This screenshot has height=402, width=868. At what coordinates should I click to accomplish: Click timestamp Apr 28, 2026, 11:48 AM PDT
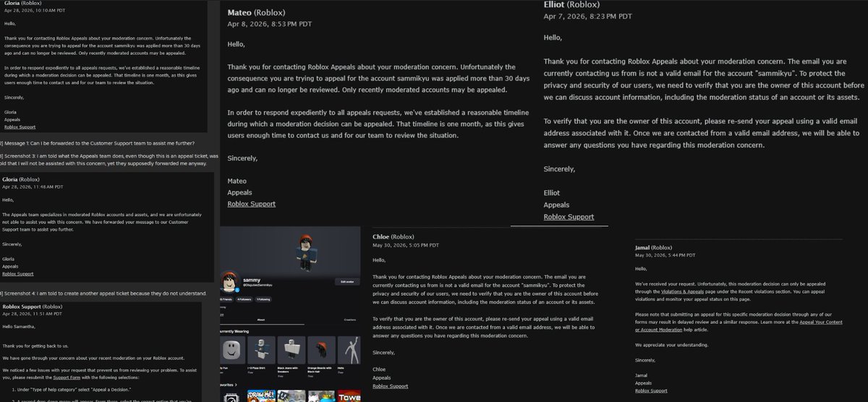point(34,187)
